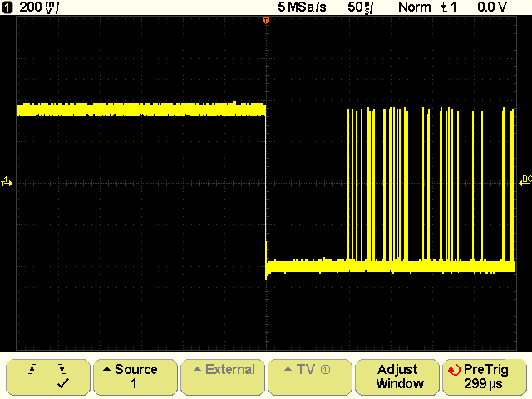Click the 50 µs/ timebase readout
Image resolution: width=532 pixels, height=399 pixels.
click(360, 7)
